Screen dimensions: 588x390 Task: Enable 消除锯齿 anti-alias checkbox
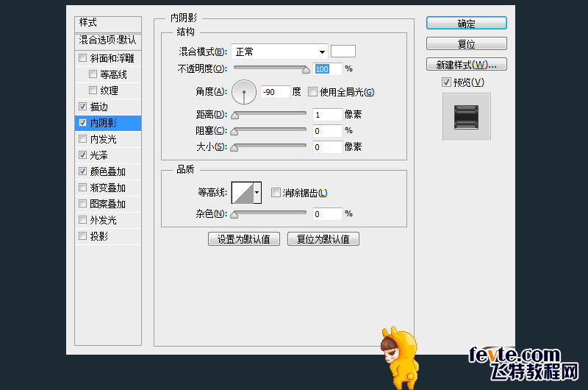tap(276, 193)
